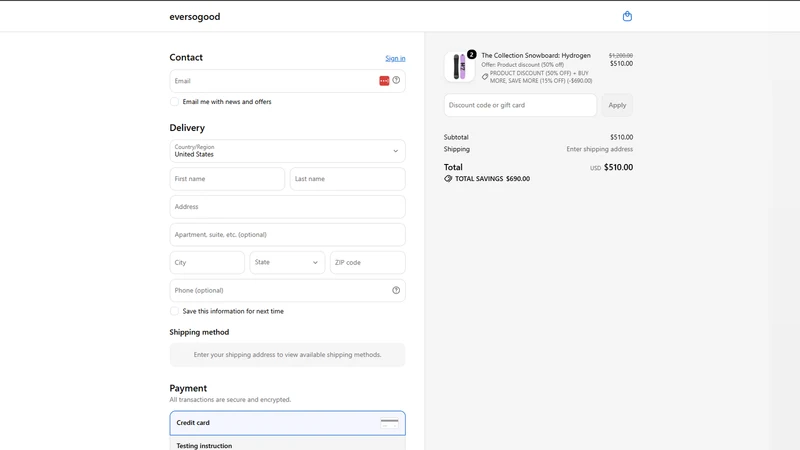The height and width of the screenshot is (450, 800).
Task: Click the Sign in link
Action: click(x=395, y=58)
